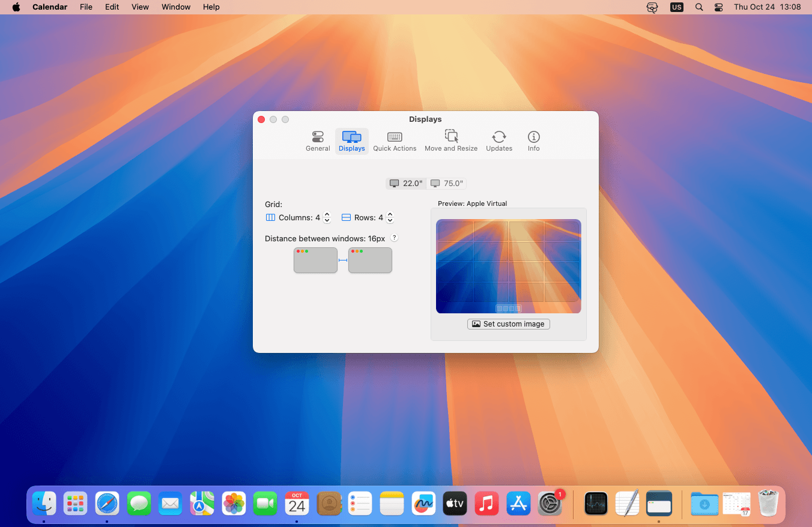Open the Window menu
The height and width of the screenshot is (527, 812).
pyautogui.click(x=176, y=7)
